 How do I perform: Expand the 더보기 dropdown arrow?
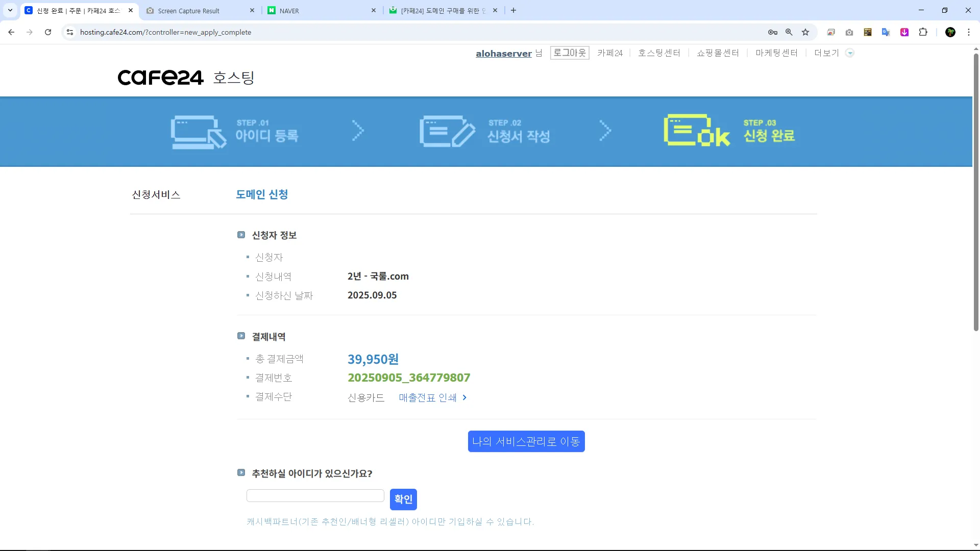pyautogui.click(x=850, y=53)
